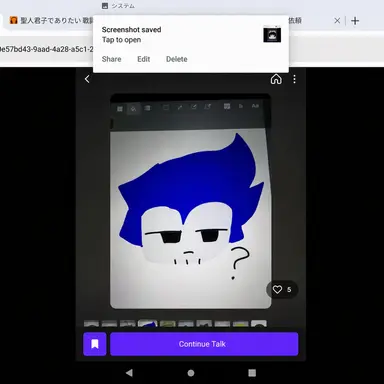384x384 pixels.
Task: Open the three-dot overflow menu
Action: click(x=294, y=79)
